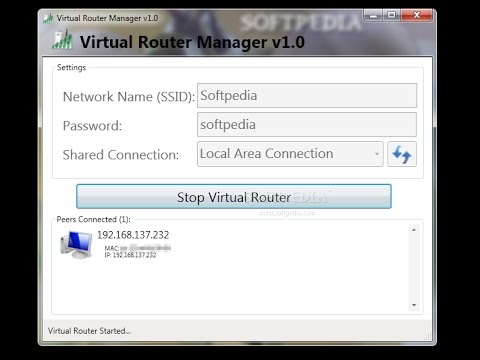This screenshot has height=360, width=480.
Task: Maximize the Virtual Router Manager window
Action: tap(392, 15)
